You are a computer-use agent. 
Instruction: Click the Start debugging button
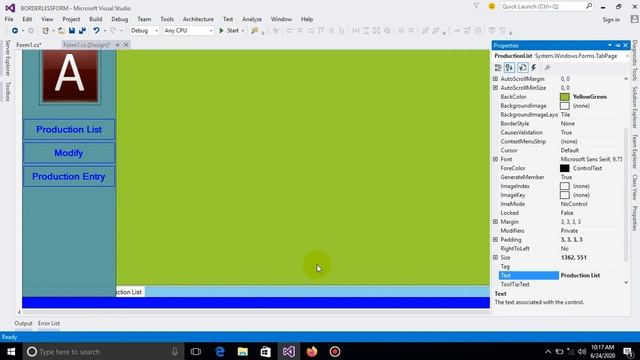[x=229, y=31]
